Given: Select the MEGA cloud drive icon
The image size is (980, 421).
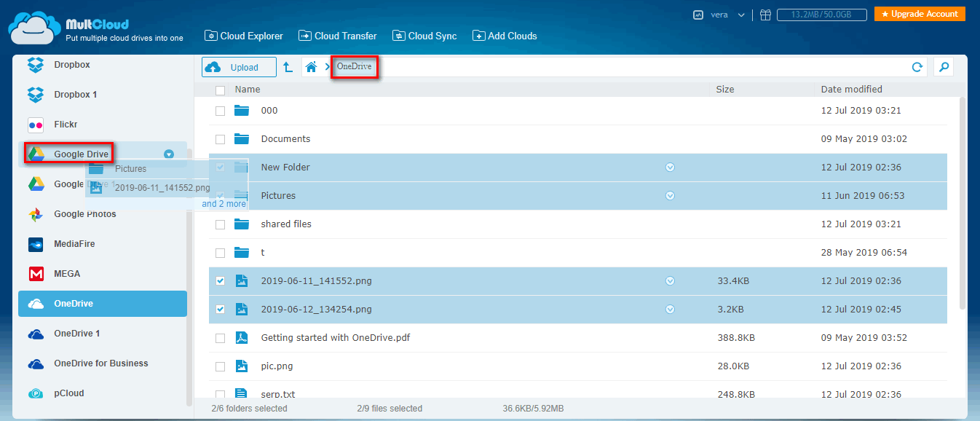Looking at the screenshot, I should 36,274.
